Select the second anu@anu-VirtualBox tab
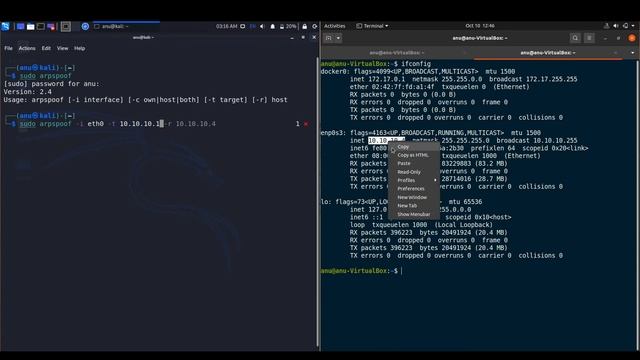Image resolution: width=640 pixels, height=360 pixels. [547, 53]
